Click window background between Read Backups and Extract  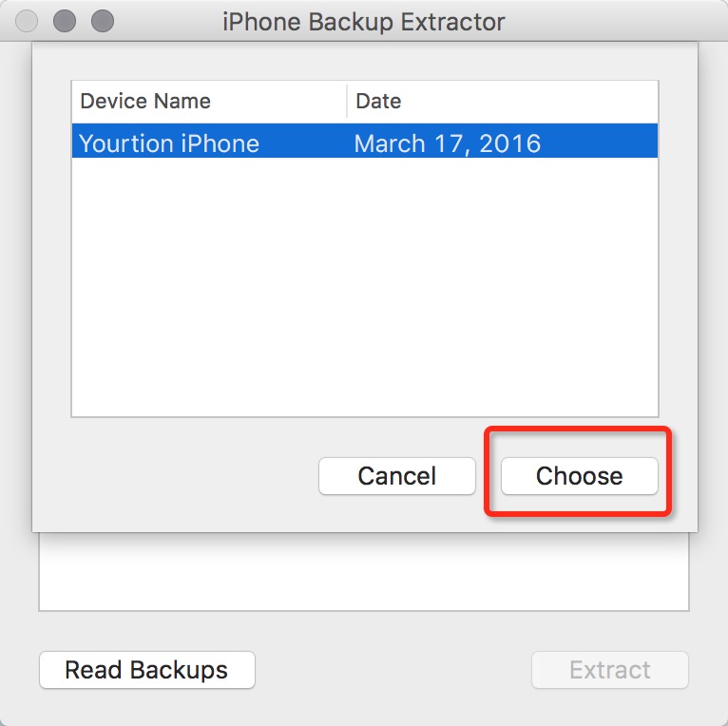click(392, 670)
